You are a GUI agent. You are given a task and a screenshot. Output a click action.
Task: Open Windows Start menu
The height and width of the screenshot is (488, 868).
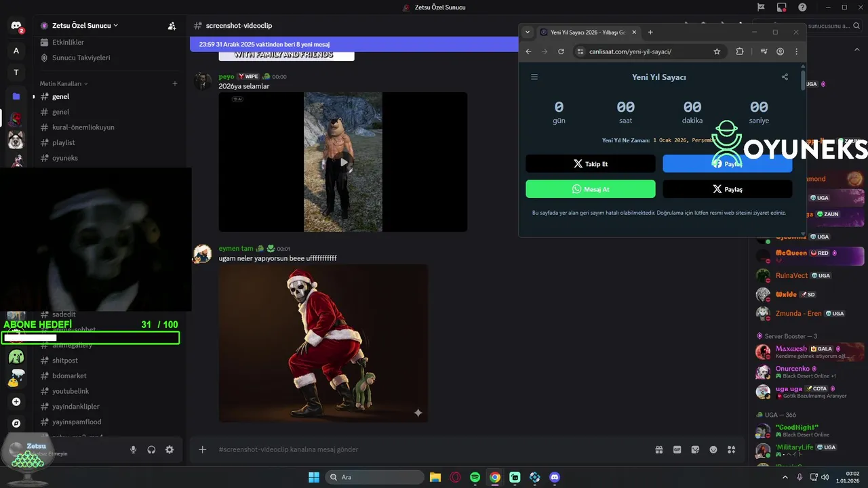click(314, 477)
